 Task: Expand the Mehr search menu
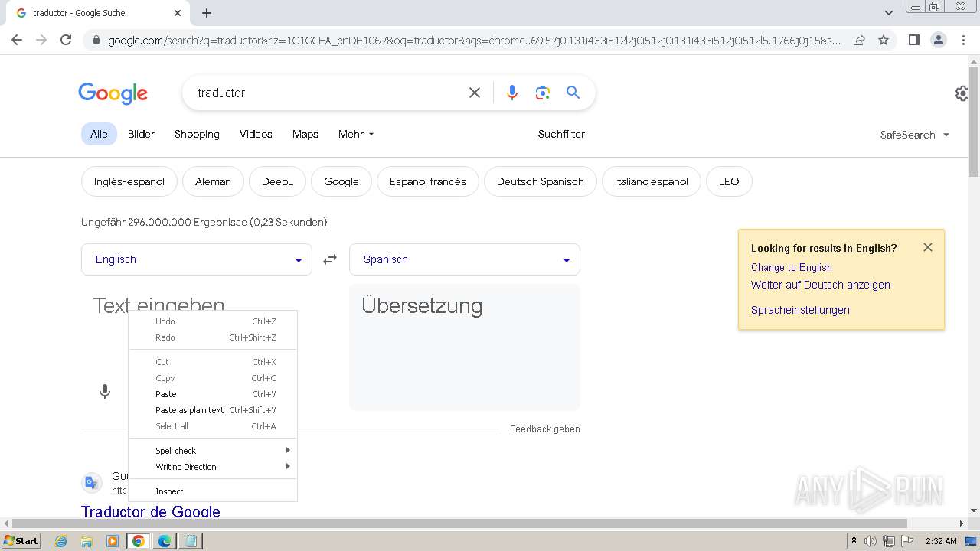(x=356, y=134)
